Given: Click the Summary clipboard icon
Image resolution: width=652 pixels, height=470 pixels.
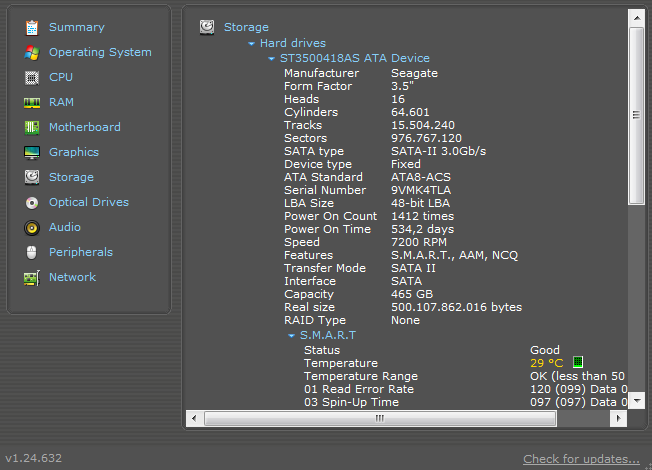Looking at the screenshot, I should point(32,28).
